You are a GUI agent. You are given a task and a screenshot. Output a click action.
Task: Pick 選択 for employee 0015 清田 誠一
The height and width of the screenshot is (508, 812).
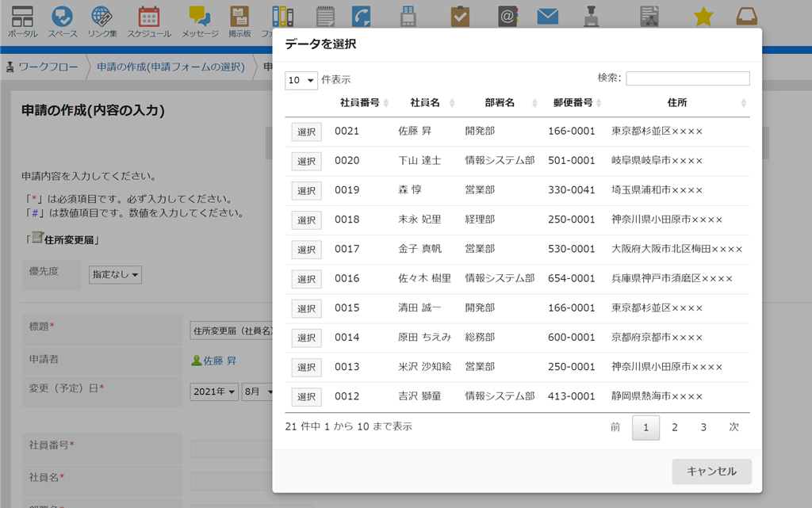coord(307,309)
